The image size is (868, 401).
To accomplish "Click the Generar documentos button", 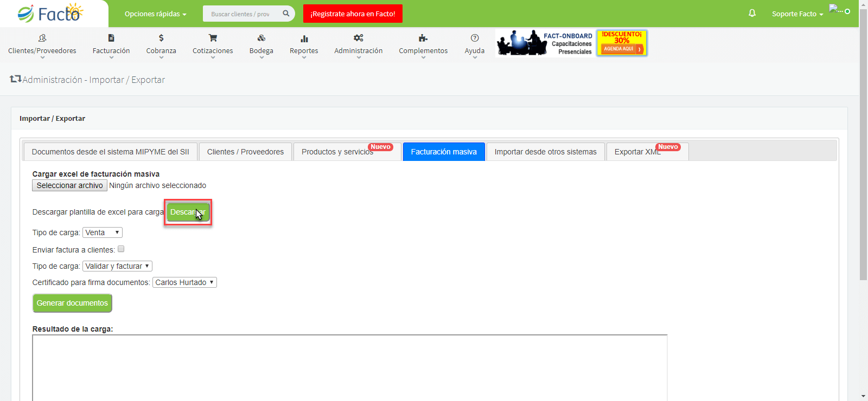I will click(72, 303).
